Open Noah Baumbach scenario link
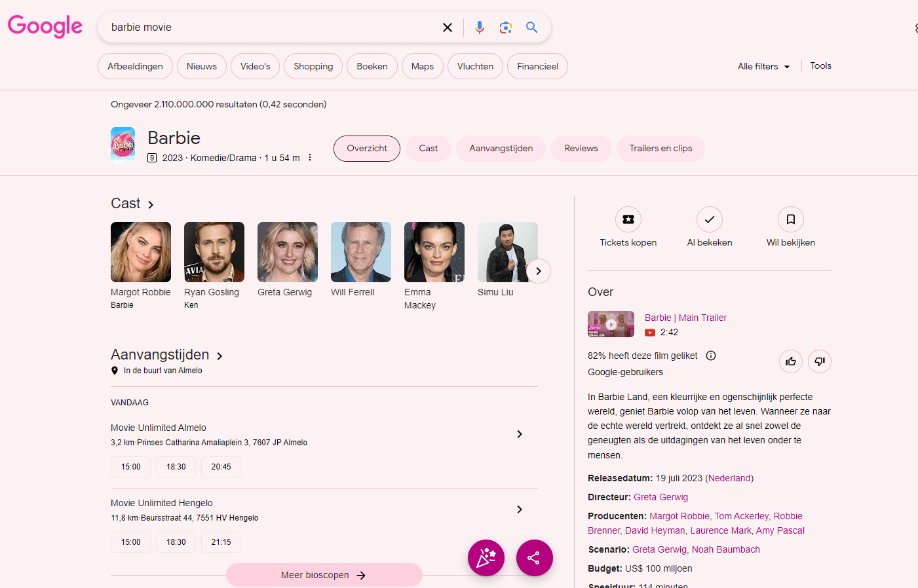918x588 pixels. click(x=726, y=550)
